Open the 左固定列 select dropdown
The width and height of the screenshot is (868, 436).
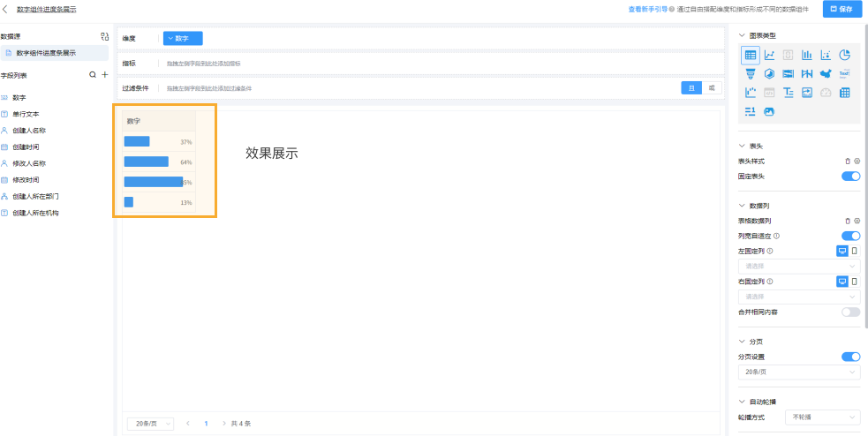799,267
